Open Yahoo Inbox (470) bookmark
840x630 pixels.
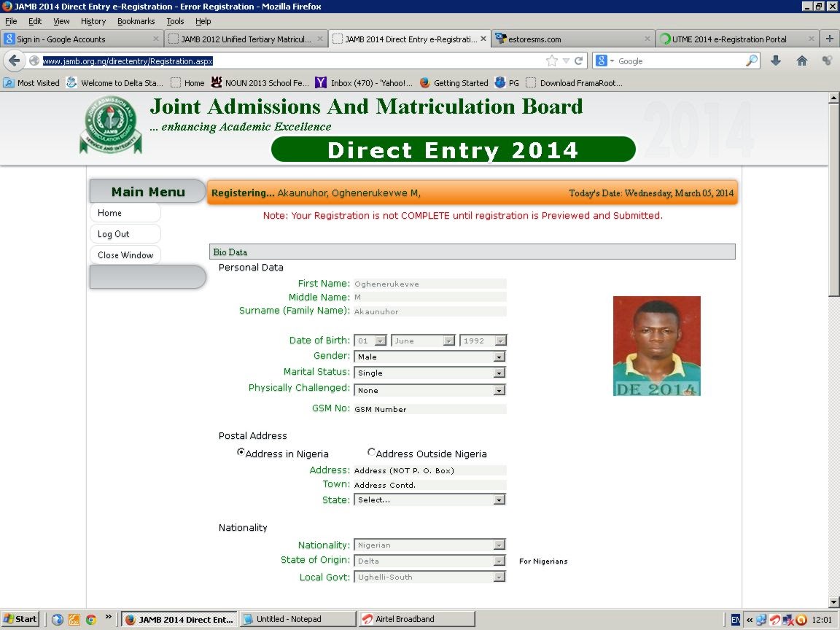pos(364,82)
